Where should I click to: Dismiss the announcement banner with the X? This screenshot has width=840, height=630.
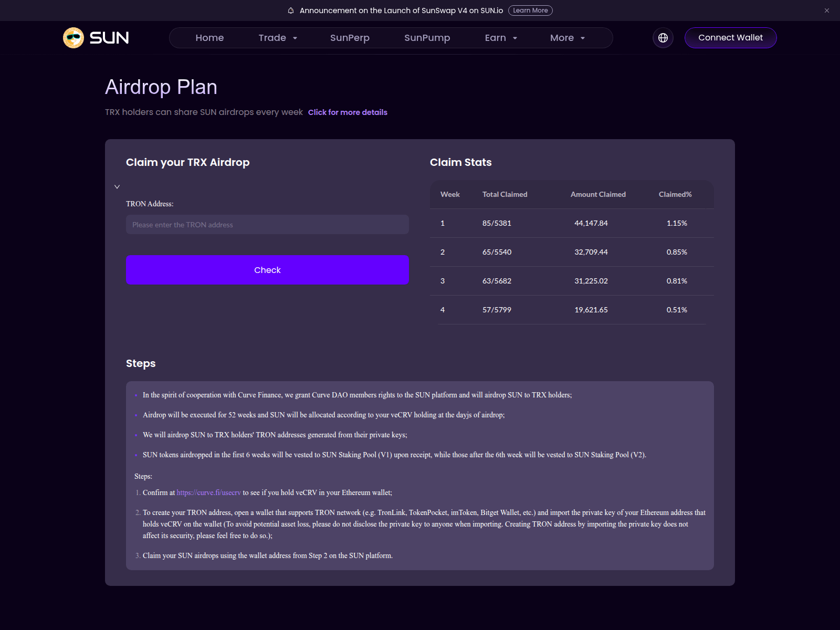(827, 10)
